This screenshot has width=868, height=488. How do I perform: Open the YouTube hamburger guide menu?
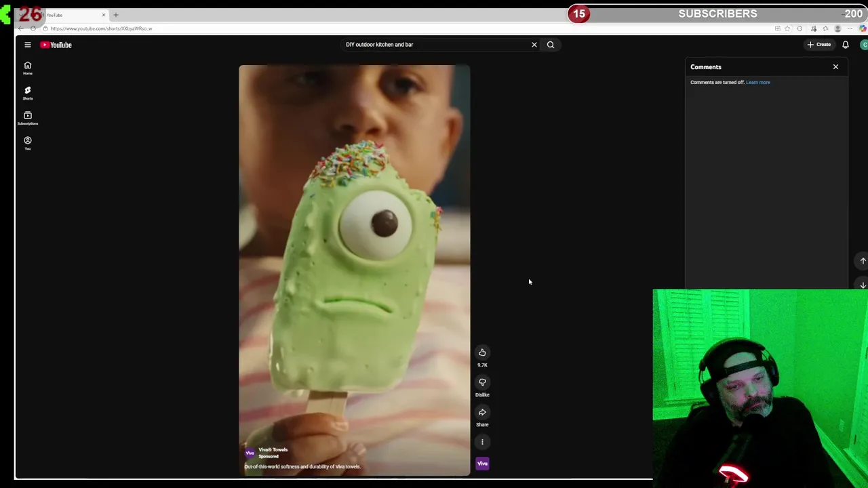tap(28, 45)
